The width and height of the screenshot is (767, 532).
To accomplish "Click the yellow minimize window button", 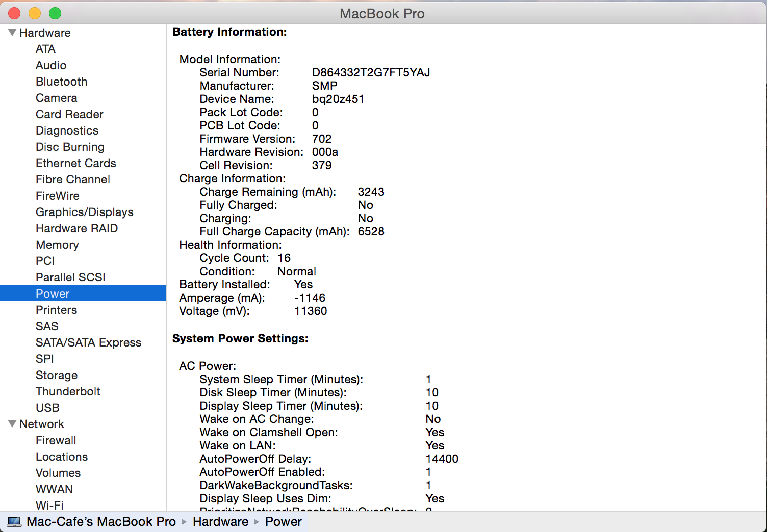I will point(35,13).
